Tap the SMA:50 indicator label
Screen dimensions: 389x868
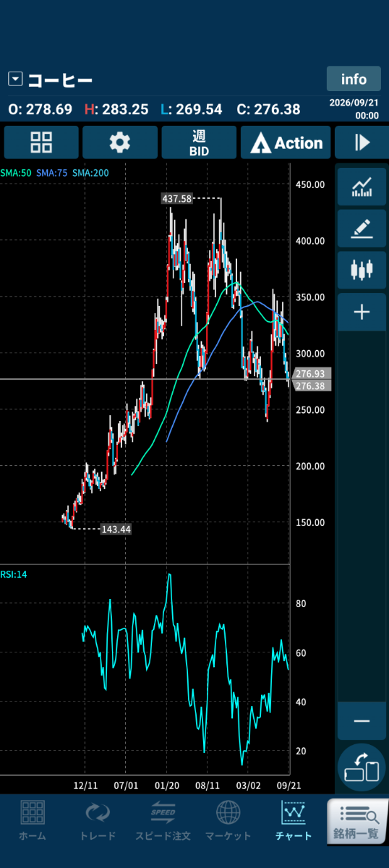tap(16, 173)
